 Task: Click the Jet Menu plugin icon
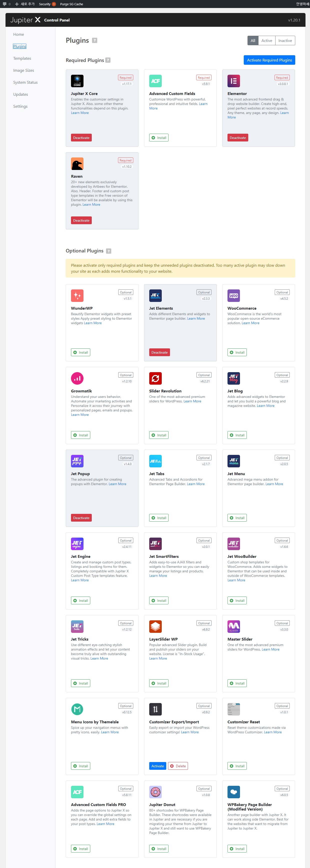(233, 461)
